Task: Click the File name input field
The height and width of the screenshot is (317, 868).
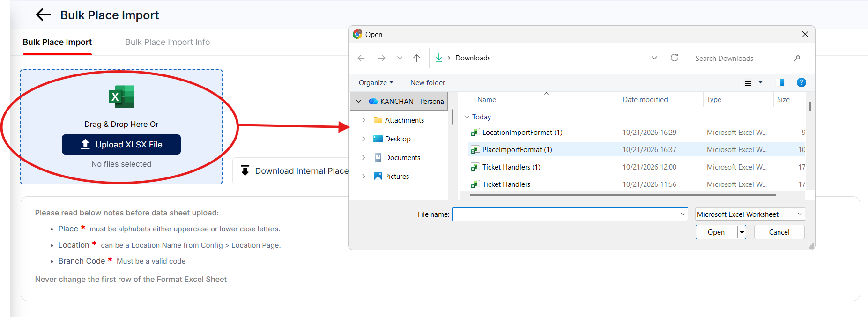Action: pyautogui.click(x=570, y=214)
